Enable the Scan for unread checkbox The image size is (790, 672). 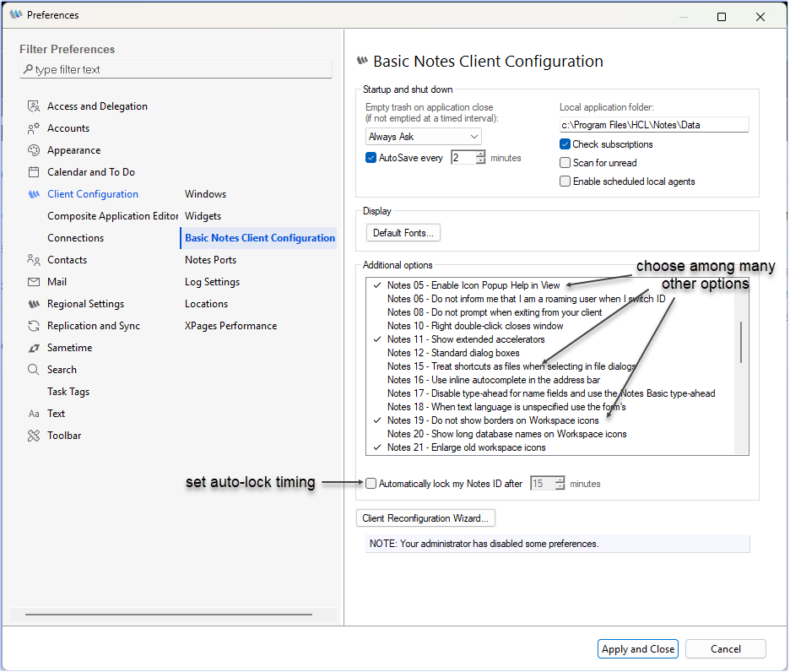[x=565, y=162]
